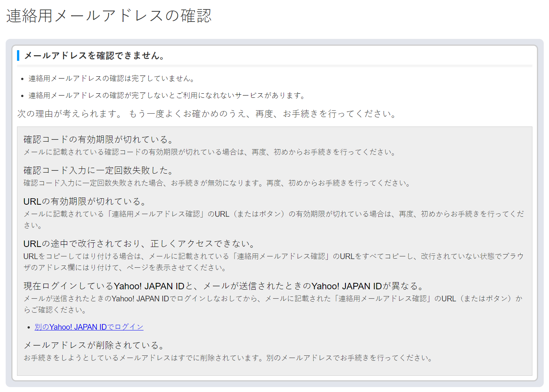Select heading メールアドレスが削除されている。
This screenshot has height=392, width=549.
coord(94,345)
